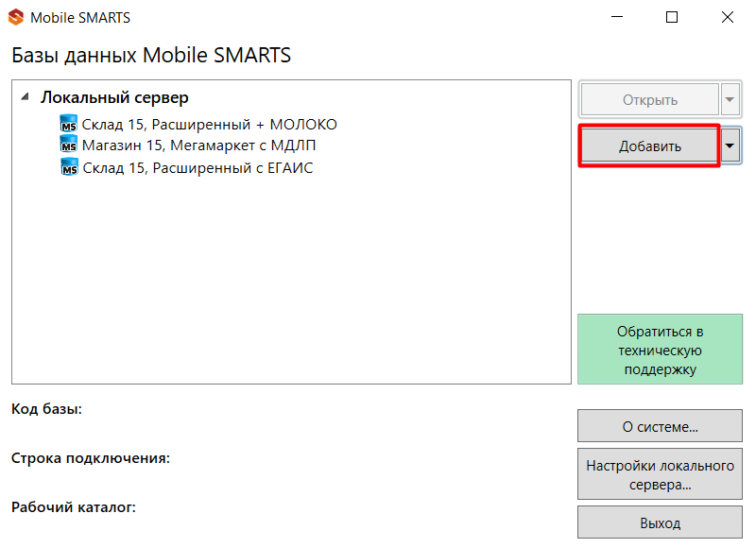The image size is (756, 548).
Task: Click the Код базы: label
Action: pos(46,409)
